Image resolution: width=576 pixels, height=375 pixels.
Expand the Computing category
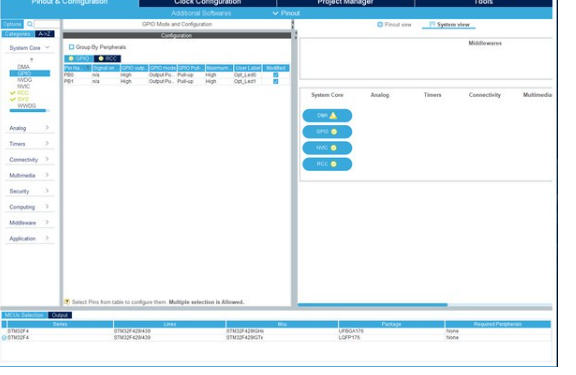tap(29, 207)
